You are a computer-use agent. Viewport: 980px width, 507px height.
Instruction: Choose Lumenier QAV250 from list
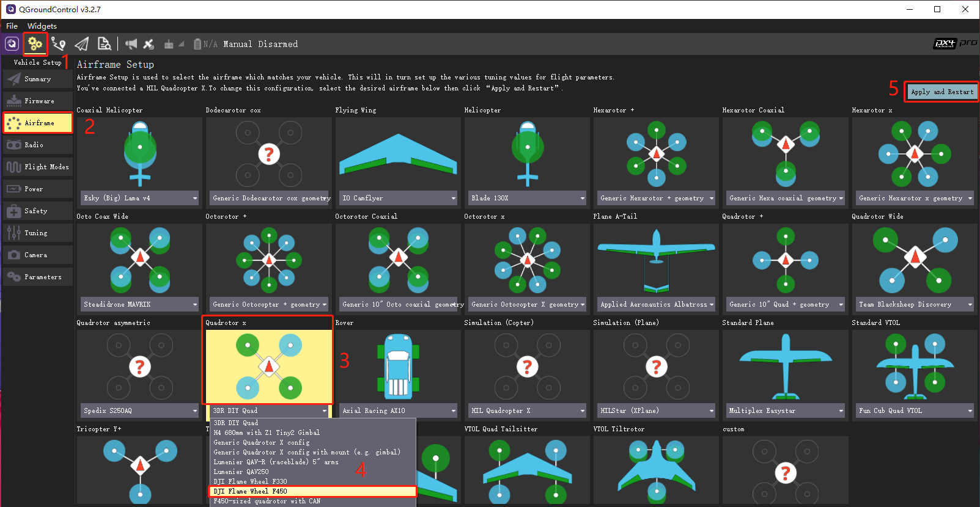click(313, 472)
